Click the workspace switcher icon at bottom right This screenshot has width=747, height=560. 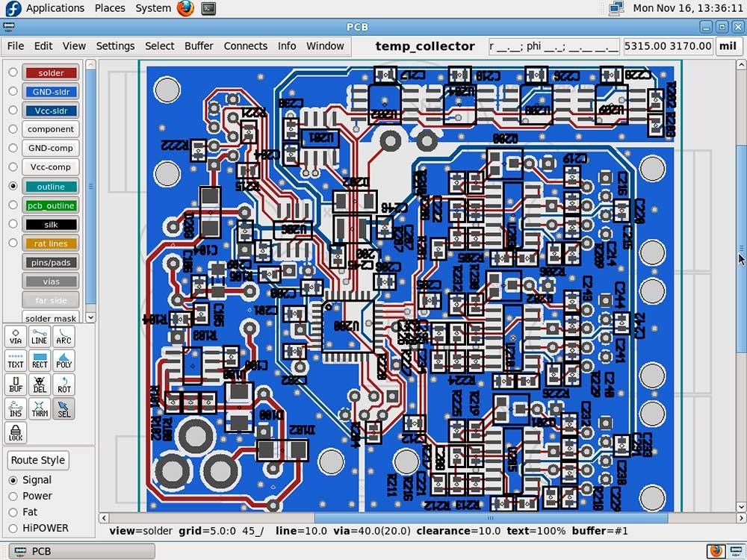pyautogui.click(x=736, y=551)
